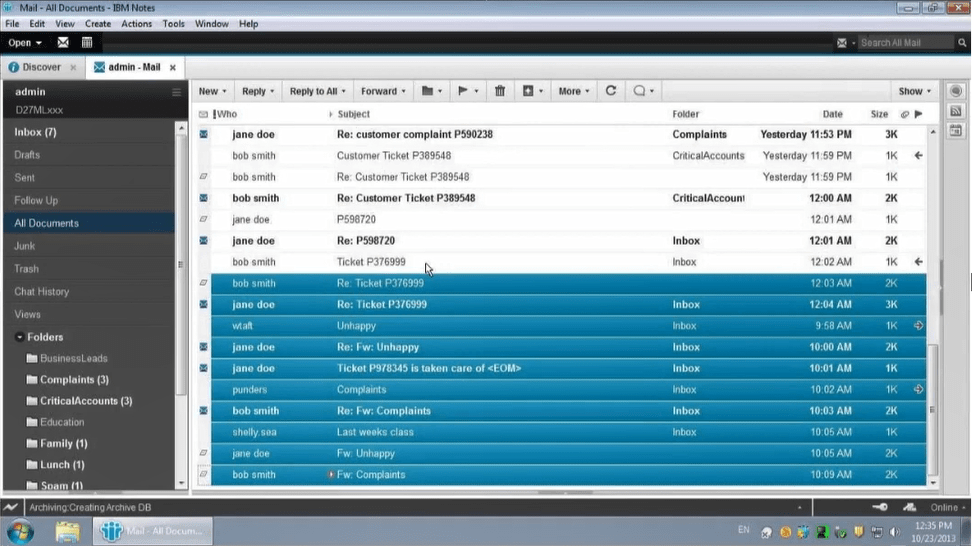Delete selected mail with trash icon

point(500,91)
